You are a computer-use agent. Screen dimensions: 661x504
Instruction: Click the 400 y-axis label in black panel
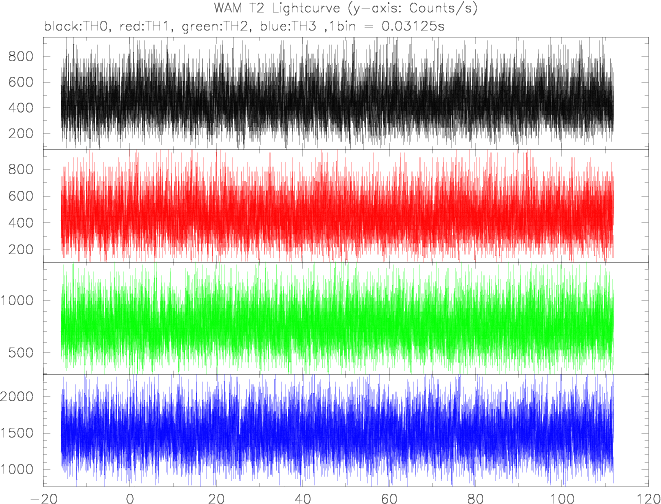pos(21,108)
